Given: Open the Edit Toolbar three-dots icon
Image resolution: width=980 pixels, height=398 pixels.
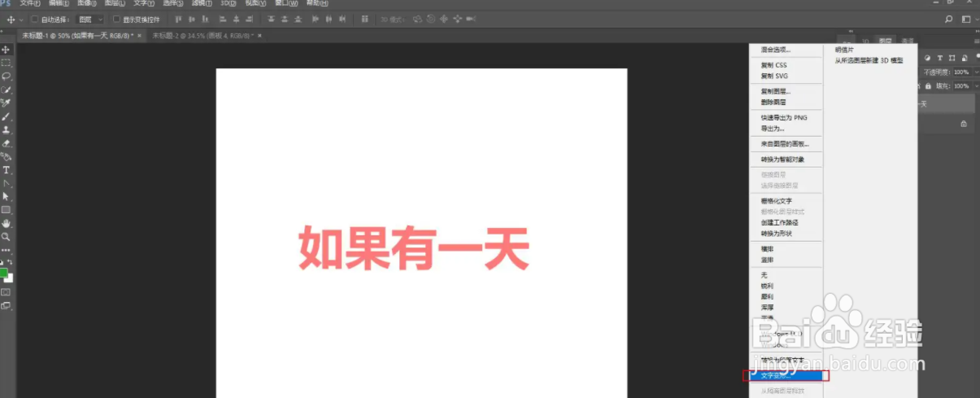Looking at the screenshot, I should tap(7, 250).
